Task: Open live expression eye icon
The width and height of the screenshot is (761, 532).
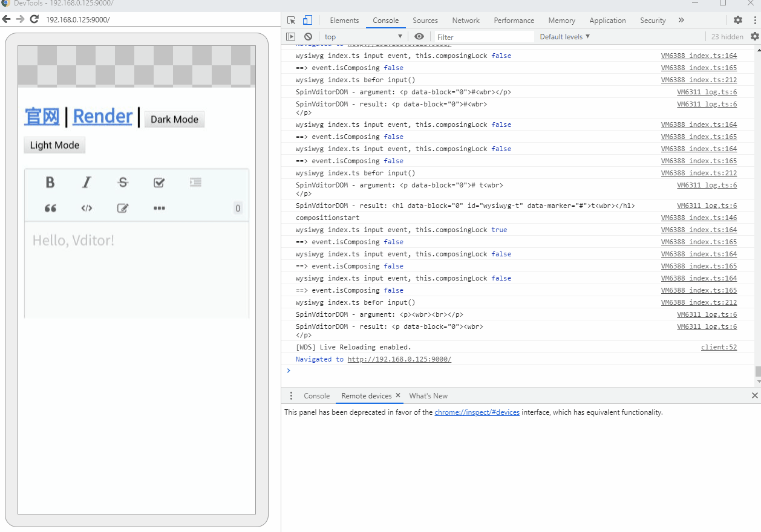Action: point(419,37)
